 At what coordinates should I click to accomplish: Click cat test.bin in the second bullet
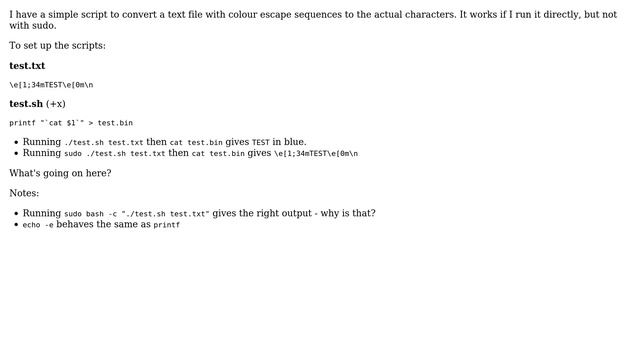218,153
